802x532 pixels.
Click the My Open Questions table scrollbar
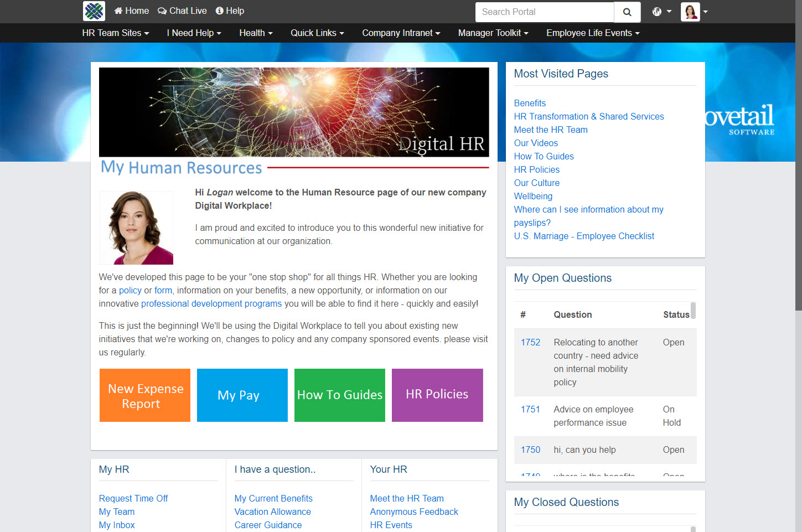click(693, 311)
